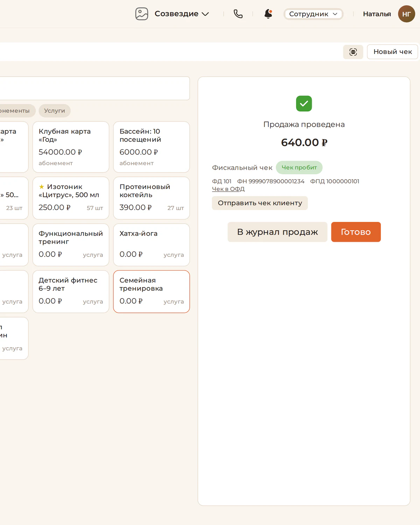
Task: Click the Продажа проведена heading
Action: (304, 125)
